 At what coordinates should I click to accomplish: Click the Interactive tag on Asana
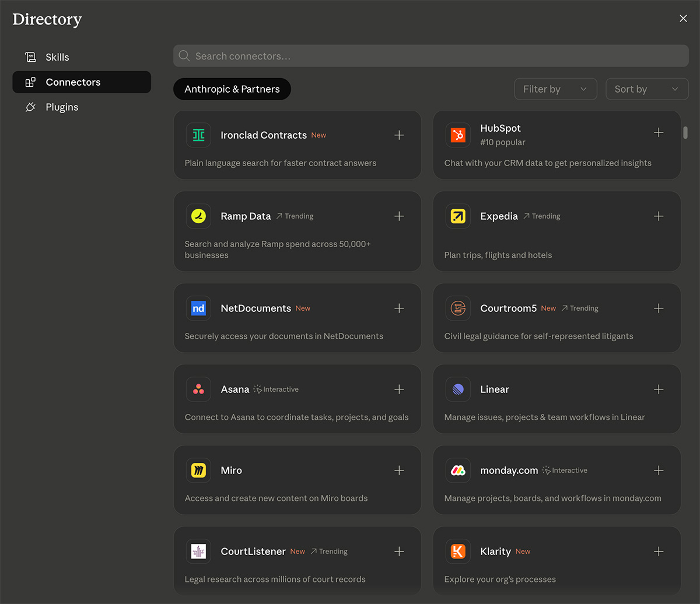point(276,389)
